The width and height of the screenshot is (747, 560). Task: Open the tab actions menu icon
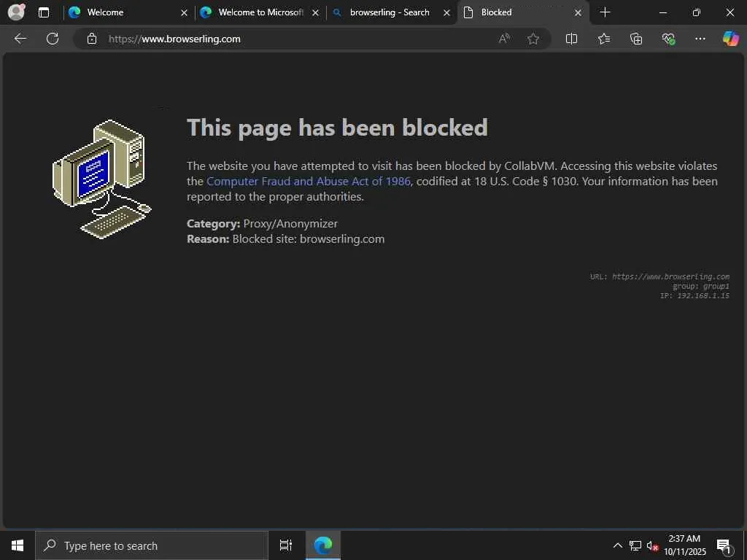(43, 12)
